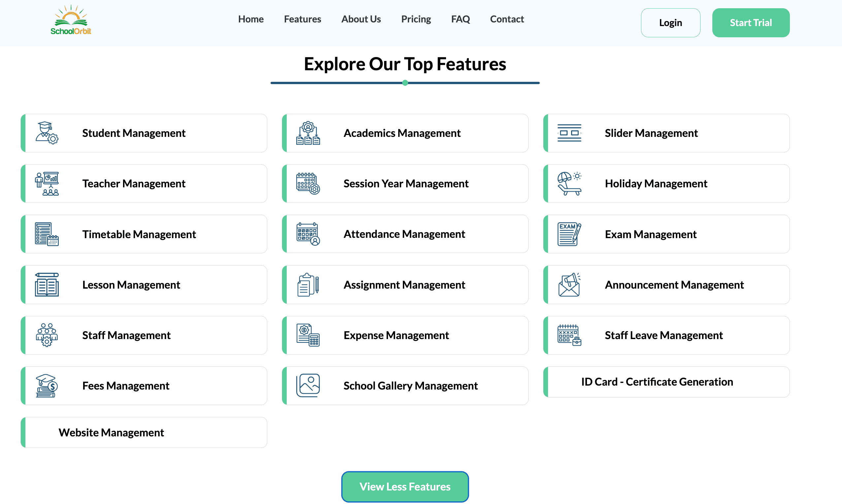This screenshot has width=842, height=504.
Task: Select the Staff Leave Management label
Action: pyautogui.click(x=664, y=335)
